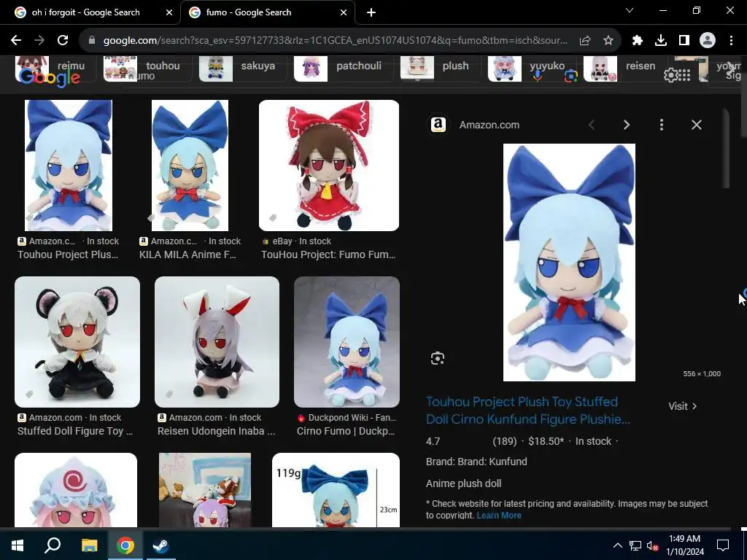Open the Reisen Udongein Inaba thumbnail
This screenshot has width=747, height=560.
tap(217, 341)
